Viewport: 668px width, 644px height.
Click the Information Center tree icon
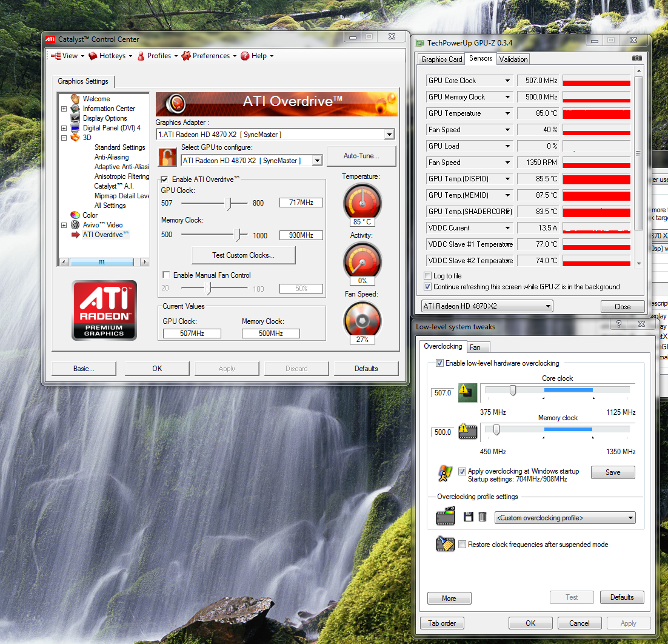(x=75, y=109)
